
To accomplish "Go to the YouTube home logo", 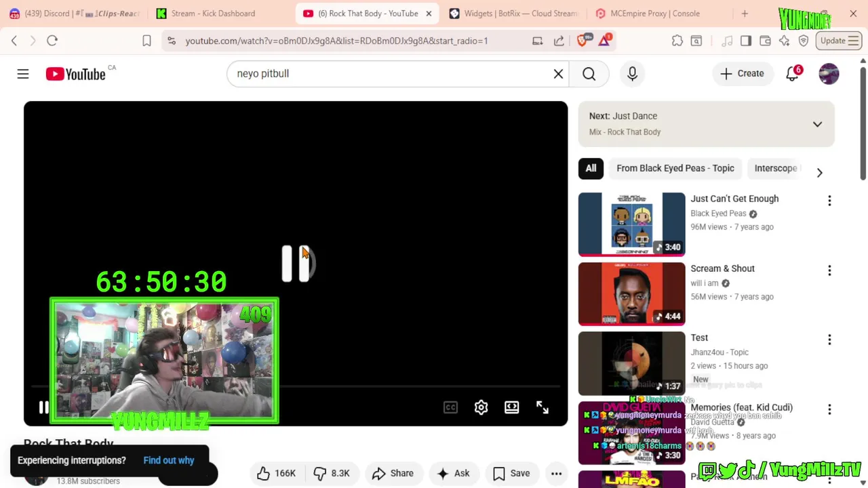I will click(x=75, y=74).
